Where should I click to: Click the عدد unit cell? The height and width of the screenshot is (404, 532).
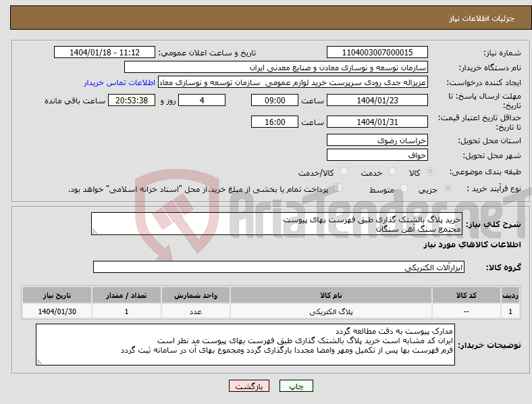click(196, 311)
